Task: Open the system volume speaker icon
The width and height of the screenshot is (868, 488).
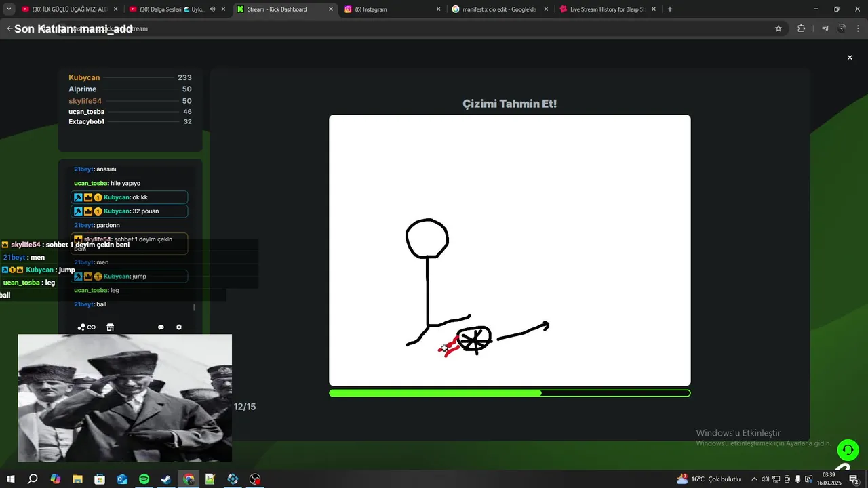Action: 765,479
